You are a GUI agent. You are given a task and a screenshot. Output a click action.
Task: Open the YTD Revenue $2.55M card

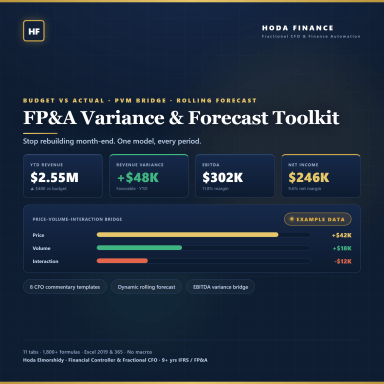(63, 176)
